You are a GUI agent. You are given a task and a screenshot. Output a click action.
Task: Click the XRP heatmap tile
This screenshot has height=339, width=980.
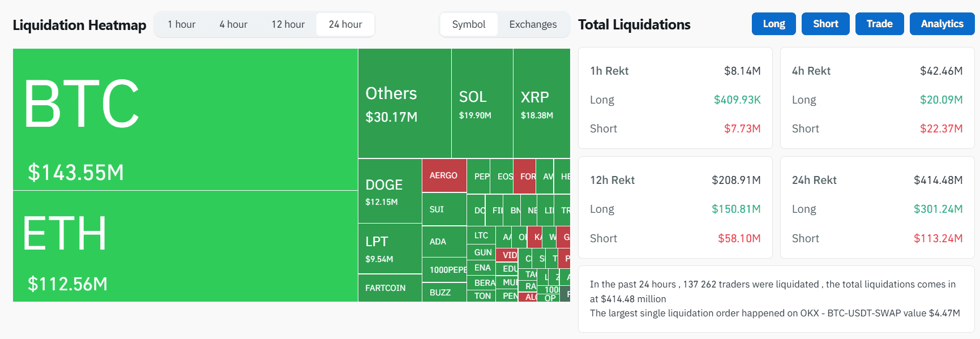tap(542, 103)
